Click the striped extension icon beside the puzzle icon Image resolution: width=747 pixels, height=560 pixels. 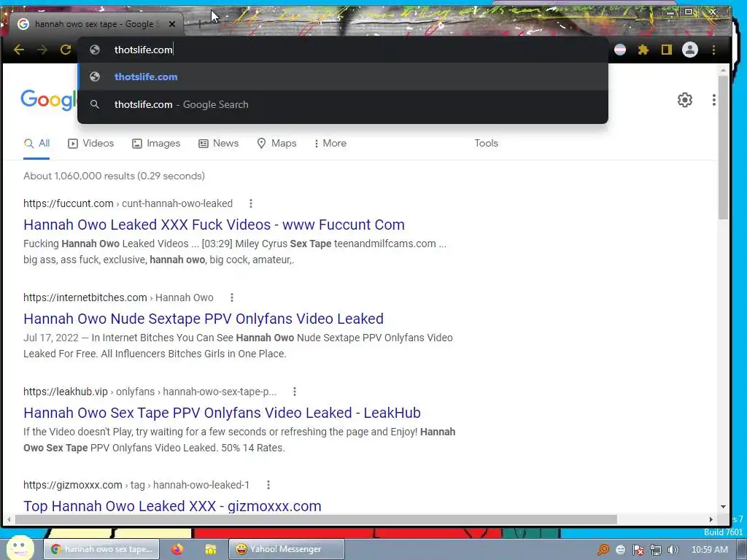[x=620, y=50]
